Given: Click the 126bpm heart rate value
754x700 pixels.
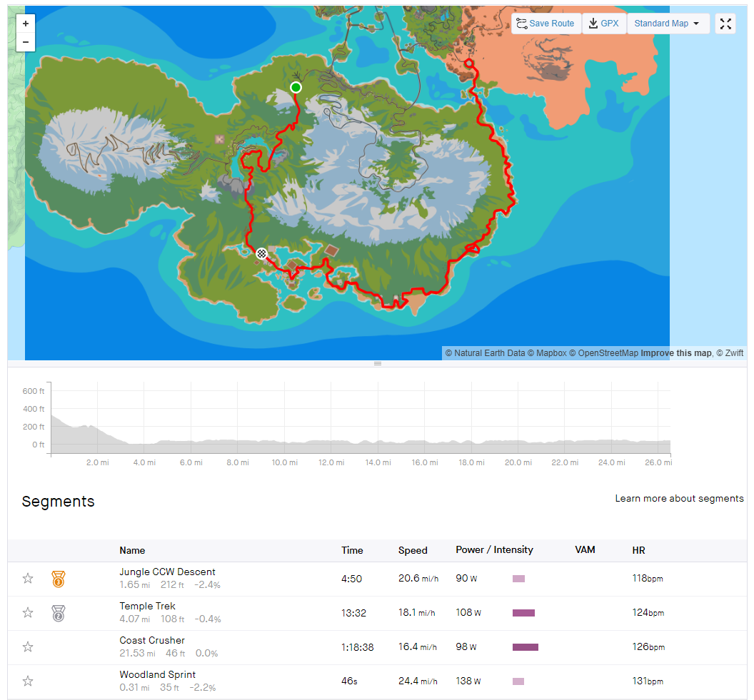Looking at the screenshot, I should click(x=648, y=647).
